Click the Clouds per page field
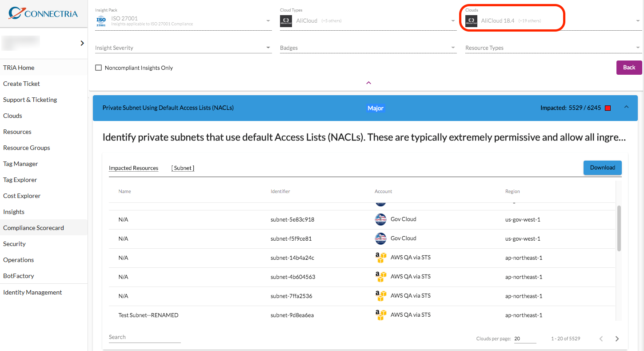This screenshot has width=644, height=351. (525, 339)
